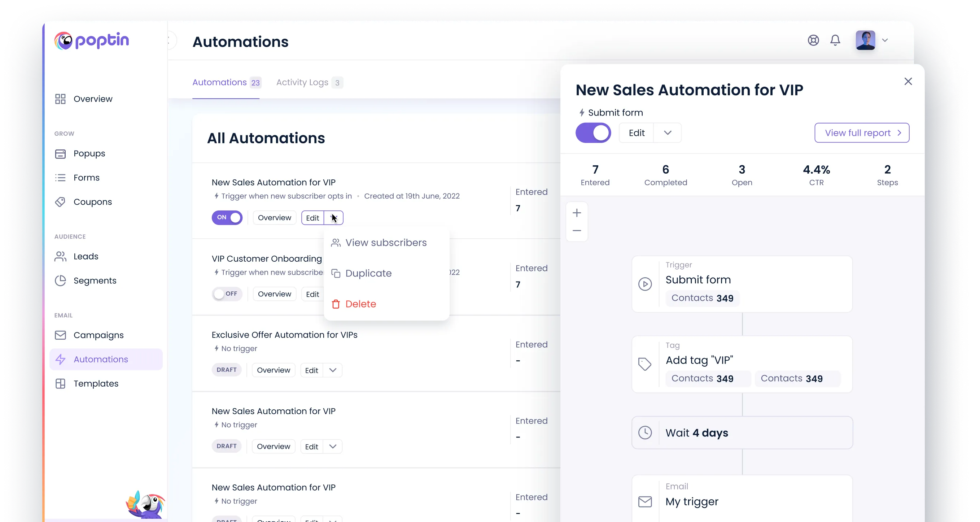Toggle the automation switch in the detail panel

point(593,133)
